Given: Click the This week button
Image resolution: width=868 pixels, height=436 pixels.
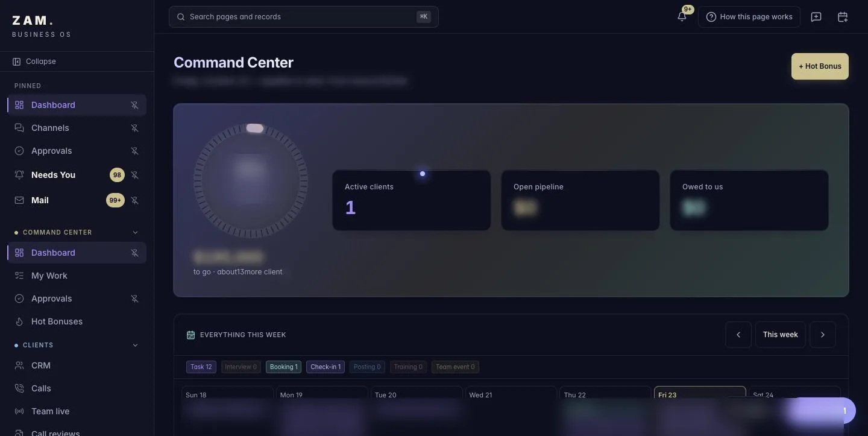Looking at the screenshot, I should 781,335.
